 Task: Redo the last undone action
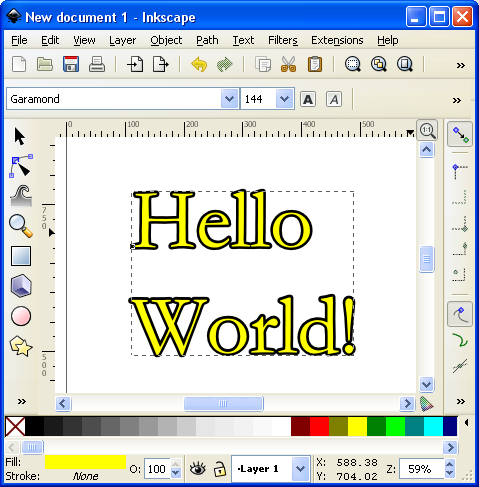coord(225,64)
